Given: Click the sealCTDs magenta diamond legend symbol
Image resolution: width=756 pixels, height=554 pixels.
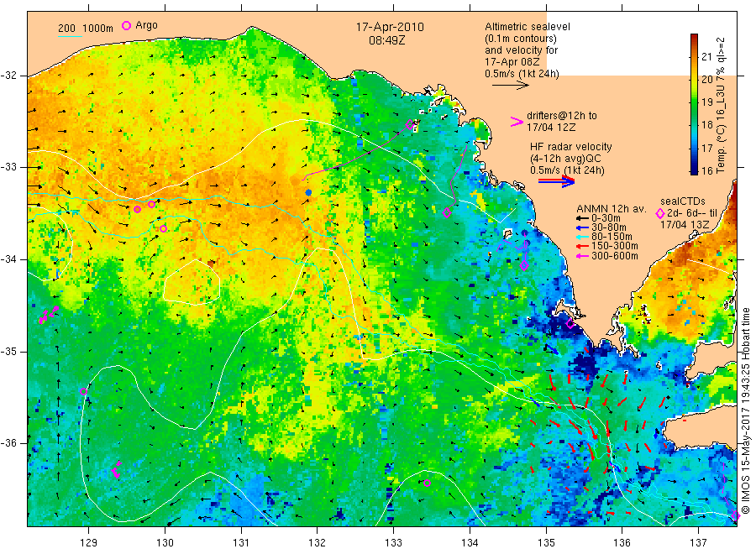Looking at the screenshot, I should (660, 213).
